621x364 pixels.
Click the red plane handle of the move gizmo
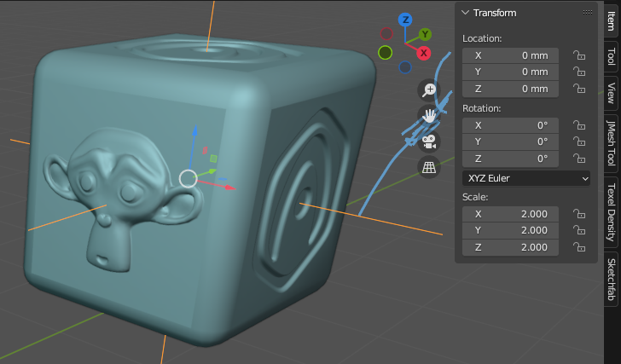[205, 150]
